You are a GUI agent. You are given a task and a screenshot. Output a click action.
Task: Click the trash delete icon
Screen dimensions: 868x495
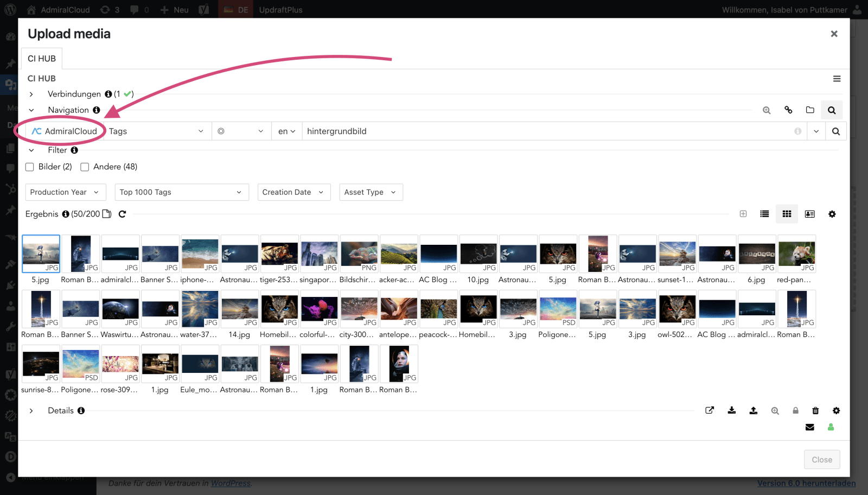click(815, 410)
